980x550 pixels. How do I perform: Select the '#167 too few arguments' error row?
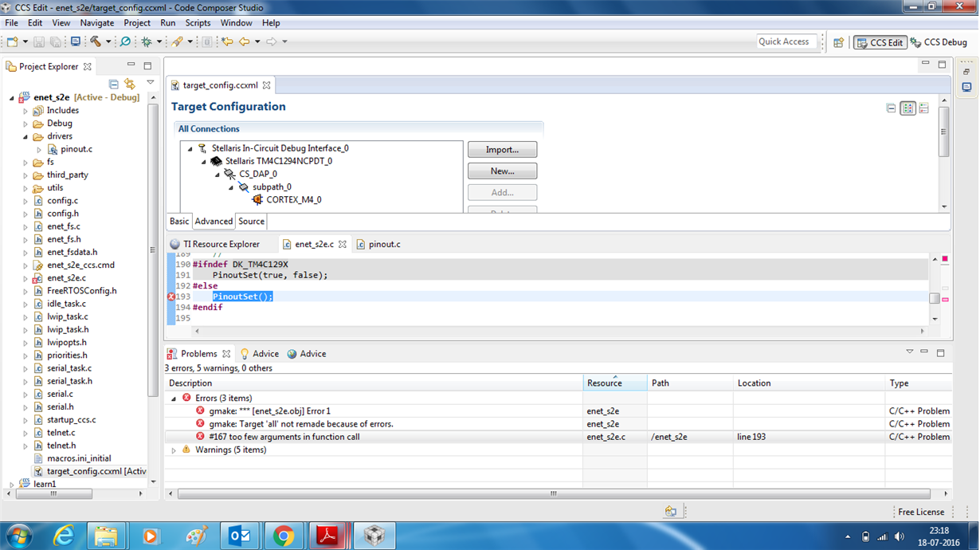(558, 437)
